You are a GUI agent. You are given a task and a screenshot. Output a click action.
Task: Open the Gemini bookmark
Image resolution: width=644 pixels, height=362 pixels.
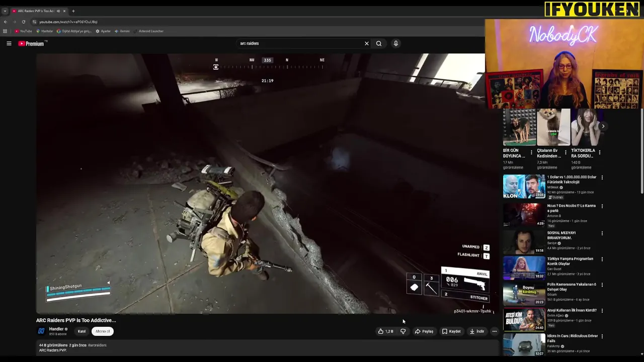(122, 31)
